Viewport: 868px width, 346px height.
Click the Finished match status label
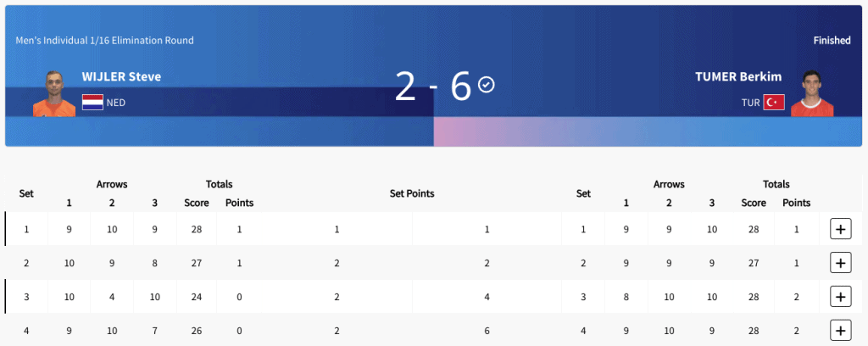coord(832,41)
